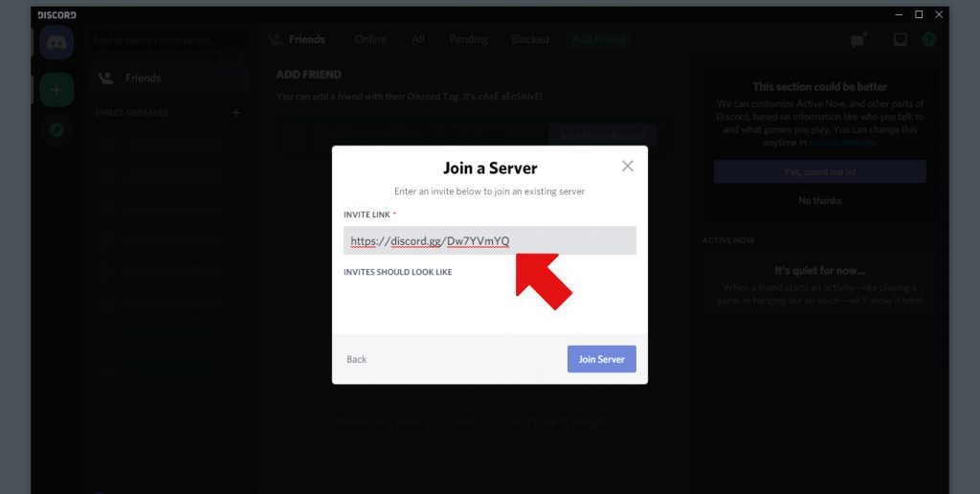
Task: Click the "It's quiet for now..." text
Action: point(820,271)
